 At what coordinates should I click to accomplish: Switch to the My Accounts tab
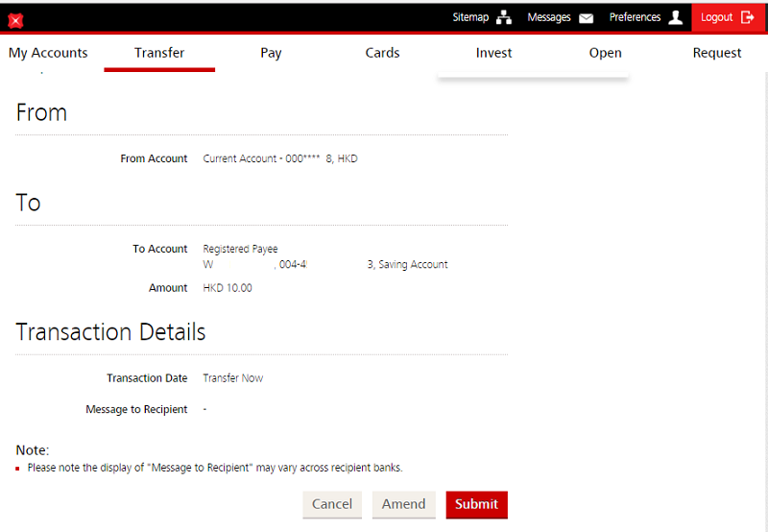[48, 53]
